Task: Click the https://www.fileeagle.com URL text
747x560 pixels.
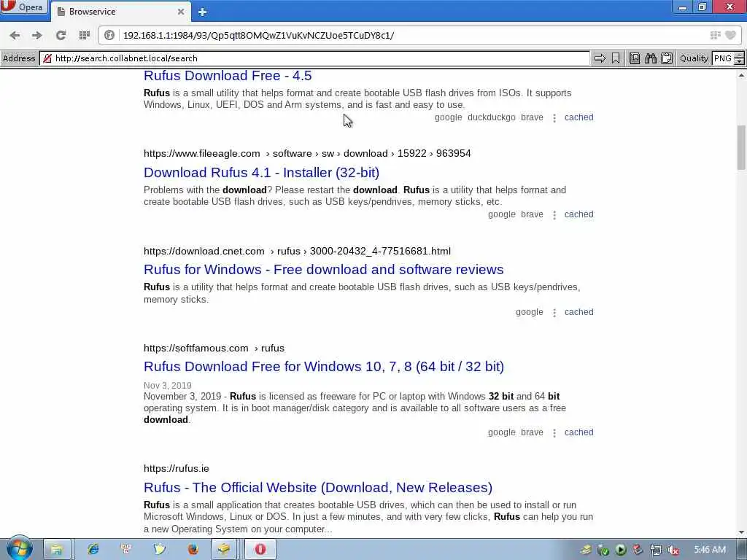Action: (x=202, y=153)
